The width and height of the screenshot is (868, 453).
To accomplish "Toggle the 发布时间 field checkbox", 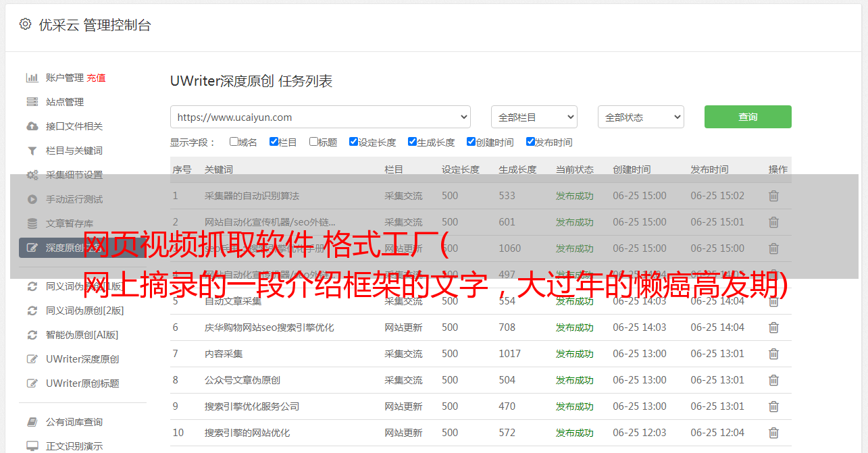I will (530, 142).
